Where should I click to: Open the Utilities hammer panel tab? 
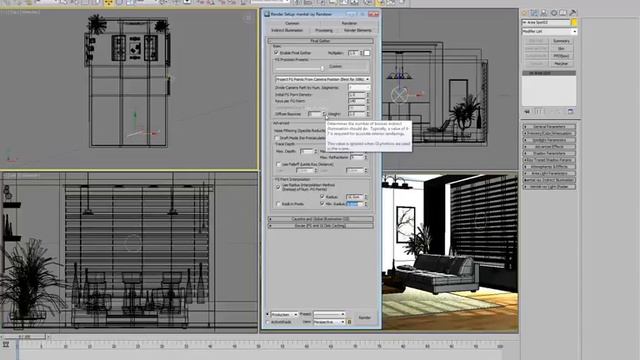click(573, 13)
